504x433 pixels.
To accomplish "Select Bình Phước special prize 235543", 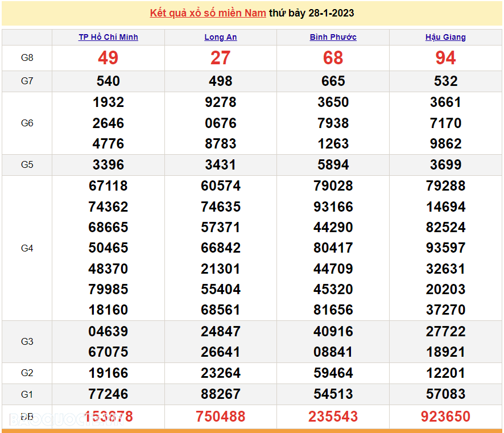I will [333, 416].
